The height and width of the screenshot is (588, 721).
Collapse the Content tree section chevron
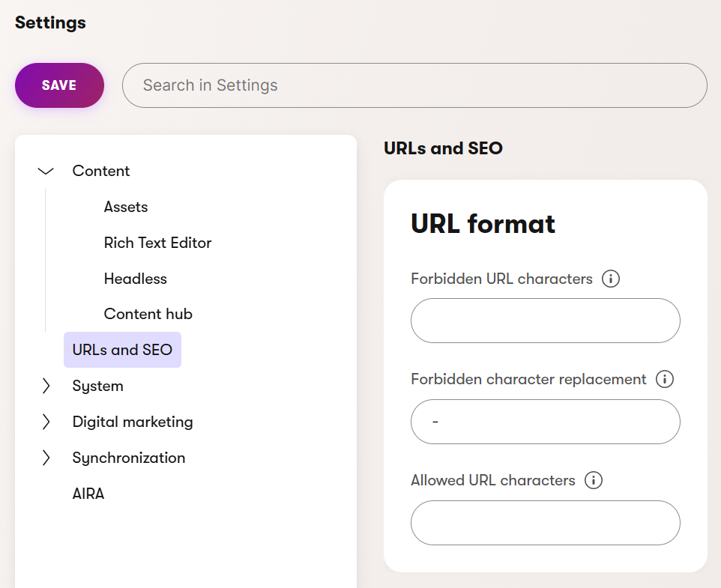coord(46,172)
